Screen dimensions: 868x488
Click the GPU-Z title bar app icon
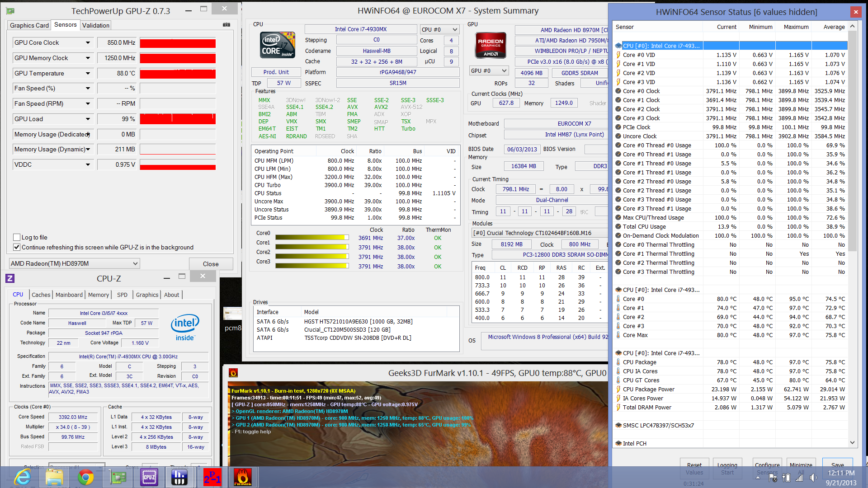pyautogui.click(x=10, y=11)
